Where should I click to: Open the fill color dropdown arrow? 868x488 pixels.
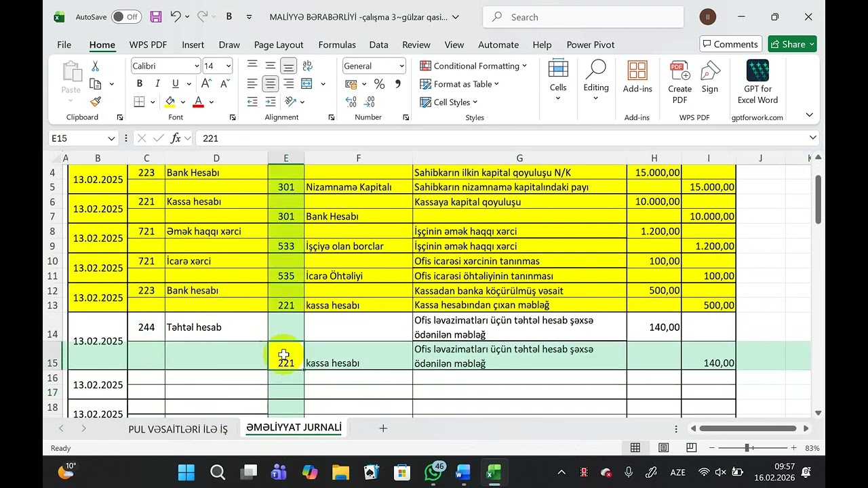click(x=182, y=102)
